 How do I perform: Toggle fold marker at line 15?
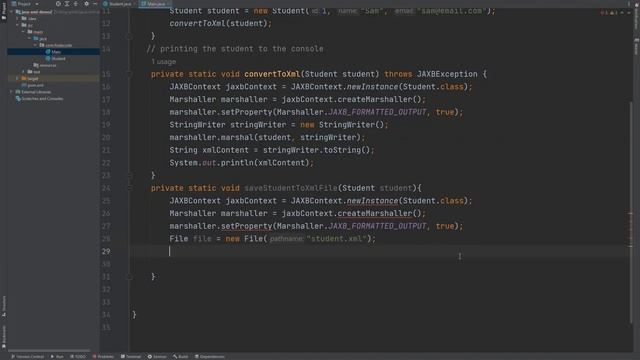click(x=129, y=74)
